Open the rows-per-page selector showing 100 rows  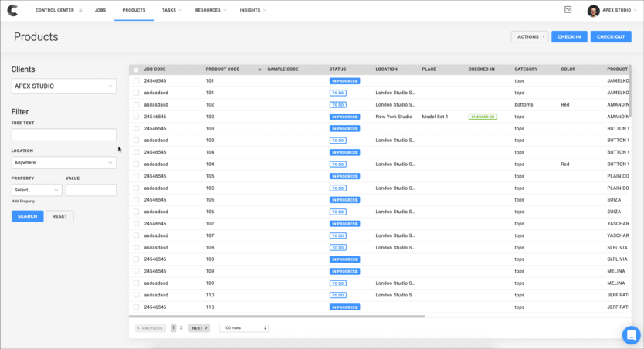(x=244, y=328)
